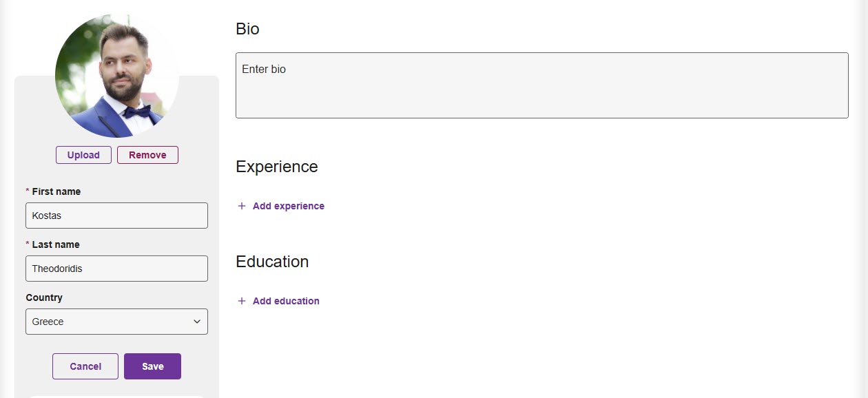868x398 pixels.
Task: Click the Bio section heading
Action: [x=247, y=29]
